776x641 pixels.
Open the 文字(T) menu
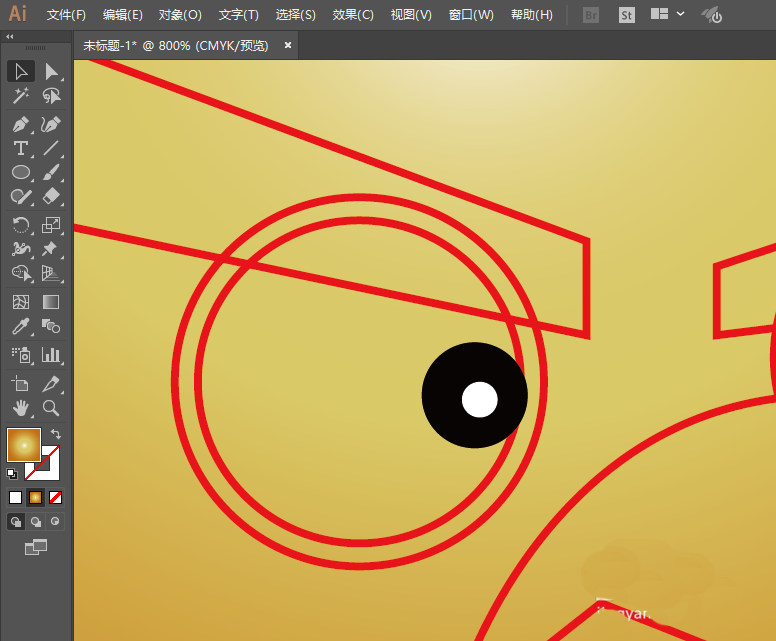pyautogui.click(x=239, y=15)
